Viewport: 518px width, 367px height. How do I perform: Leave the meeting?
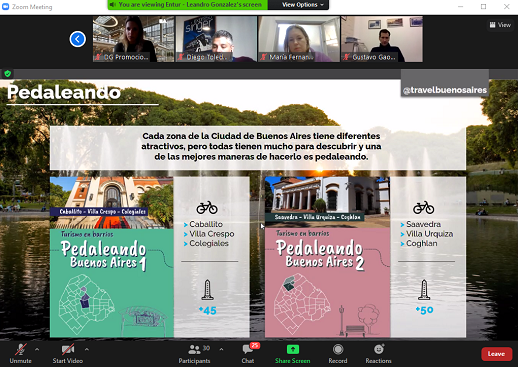(496, 354)
